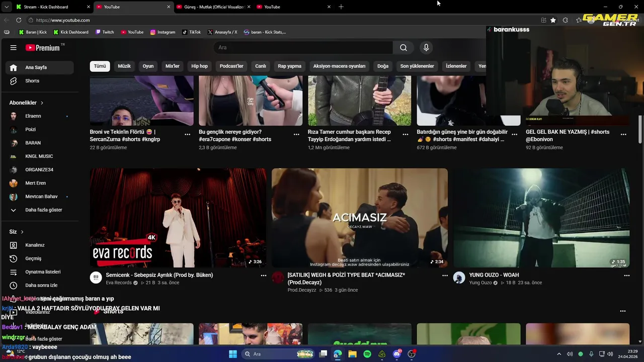This screenshot has width=644, height=362.
Task: Click the page's vertical scrollbar
Action: (640, 130)
